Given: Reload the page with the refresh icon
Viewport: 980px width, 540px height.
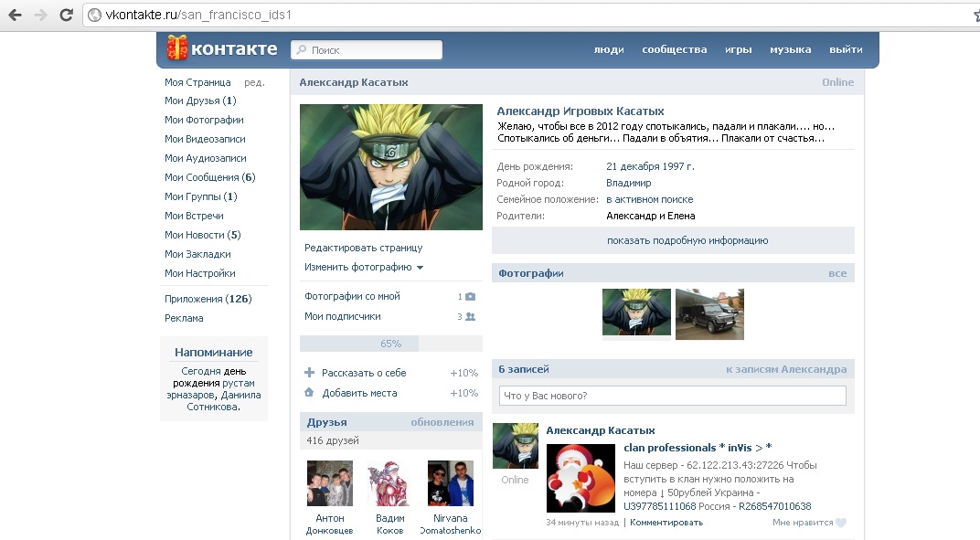Looking at the screenshot, I should pos(66,16).
